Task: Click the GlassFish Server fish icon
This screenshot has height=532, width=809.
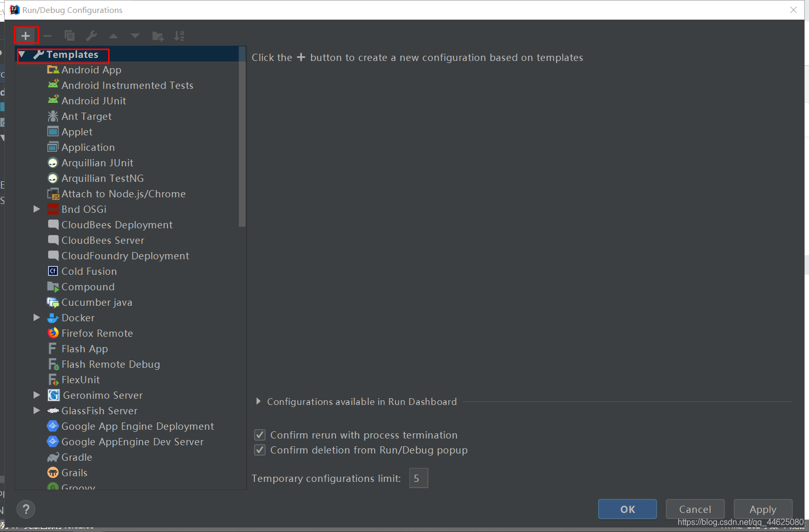Action: pyautogui.click(x=53, y=411)
